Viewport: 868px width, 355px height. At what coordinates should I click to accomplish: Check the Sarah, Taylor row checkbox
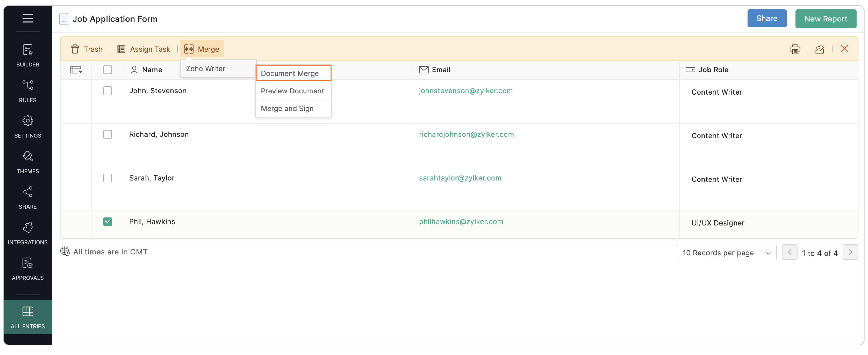click(107, 178)
